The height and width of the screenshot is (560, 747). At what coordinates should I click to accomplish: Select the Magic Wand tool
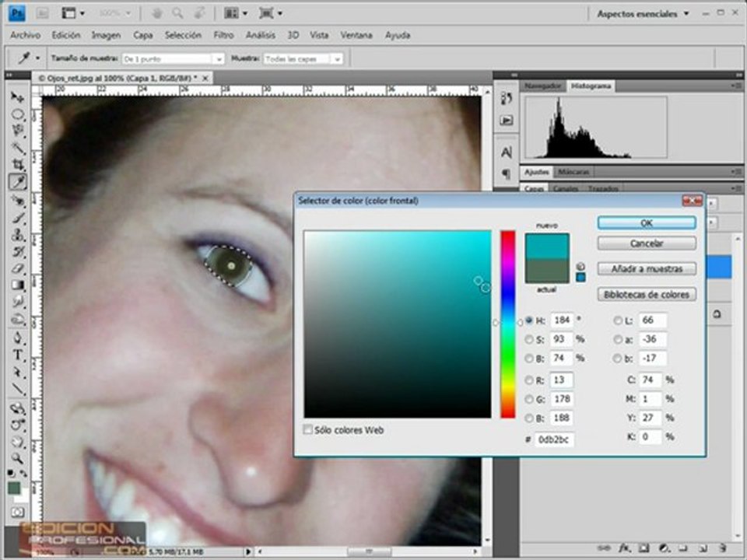(x=18, y=148)
